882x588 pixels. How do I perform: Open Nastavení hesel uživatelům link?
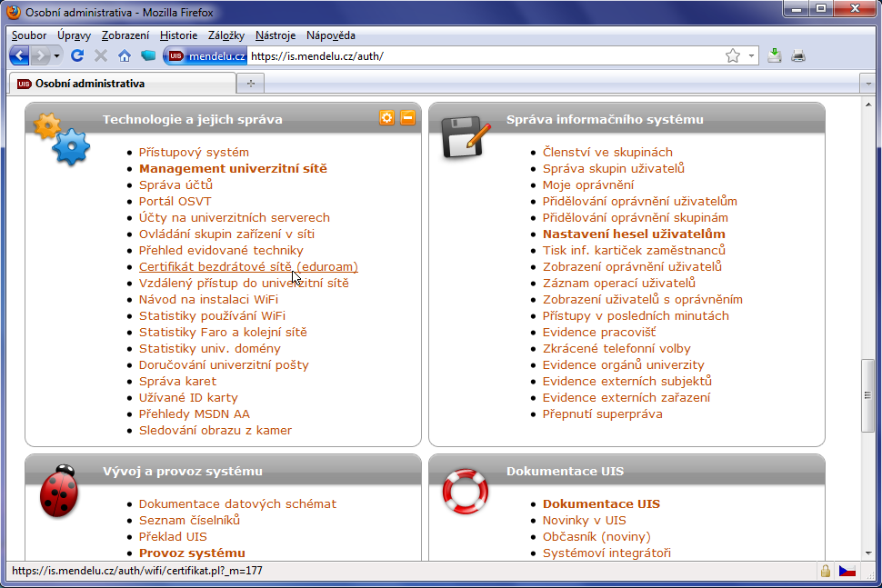(634, 234)
